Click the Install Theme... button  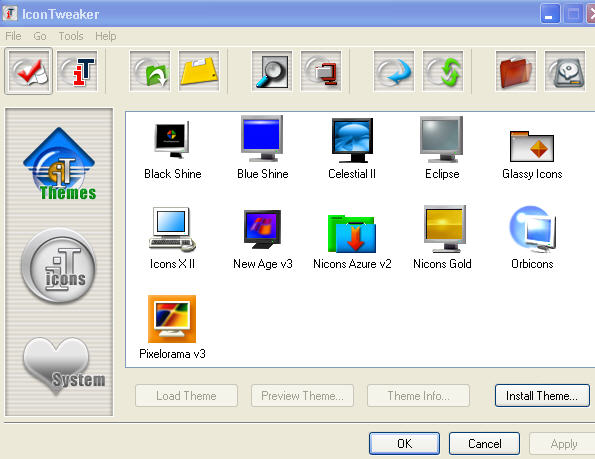pos(542,396)
